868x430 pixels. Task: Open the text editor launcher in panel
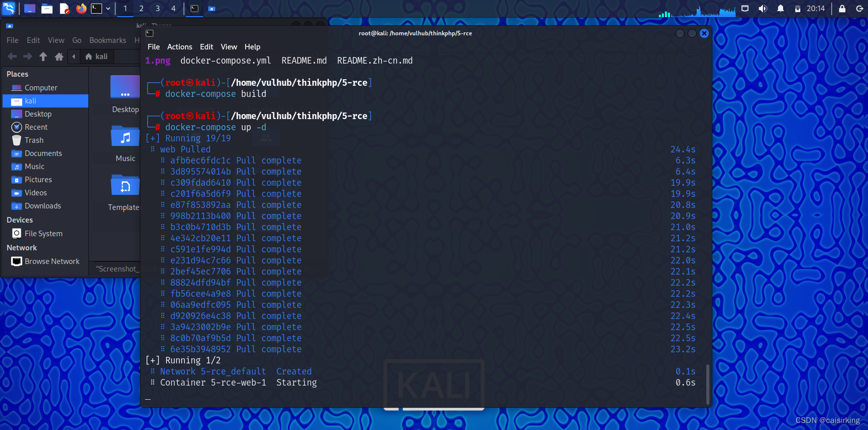click(x=64, y=9)
